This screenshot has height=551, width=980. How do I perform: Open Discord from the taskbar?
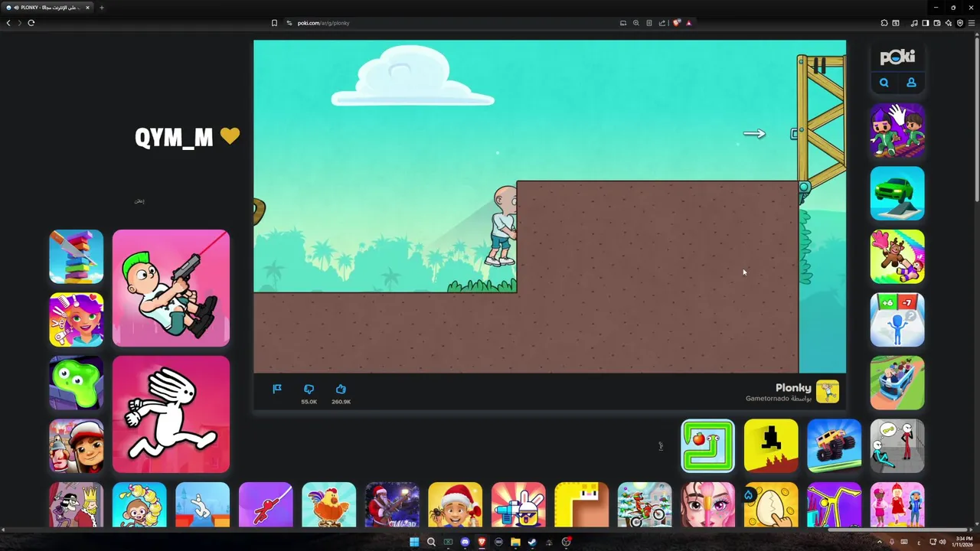tap(465, 542)
